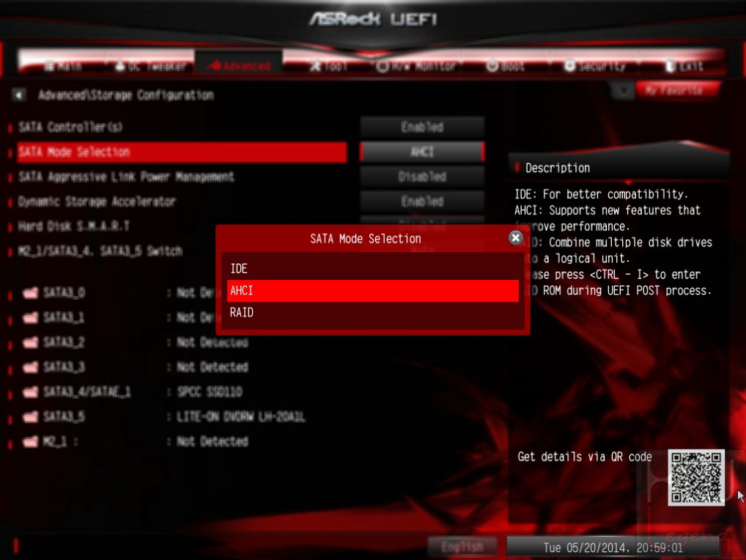Click the English language button

click(462, 547)
